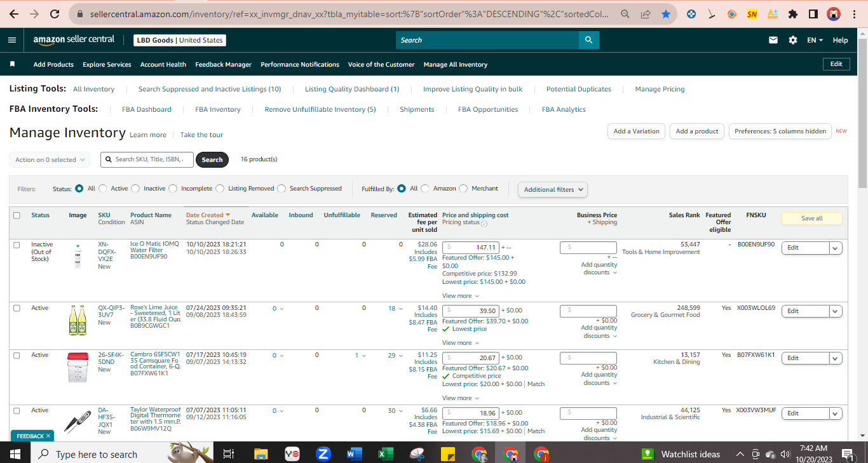Click the Amazon Seller Central logo
Viewport: 868px width, 463px height.
[74, 40]
